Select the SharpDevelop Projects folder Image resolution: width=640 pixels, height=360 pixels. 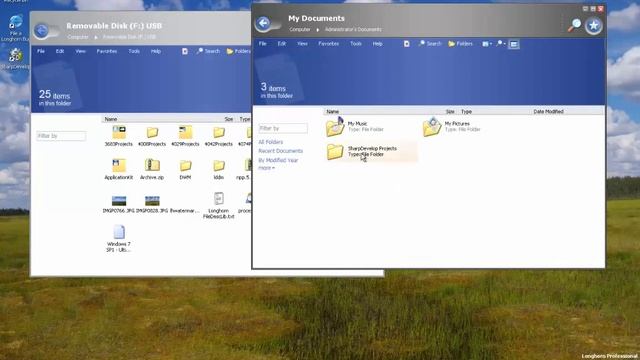tap(371, 151)
